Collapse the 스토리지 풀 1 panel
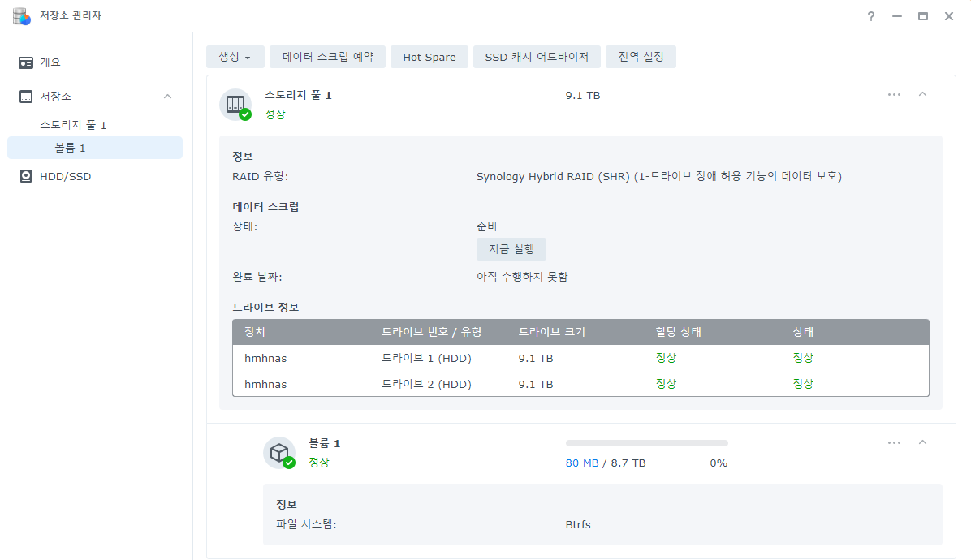Screen dimensions: 971x560 coord(923,94)
